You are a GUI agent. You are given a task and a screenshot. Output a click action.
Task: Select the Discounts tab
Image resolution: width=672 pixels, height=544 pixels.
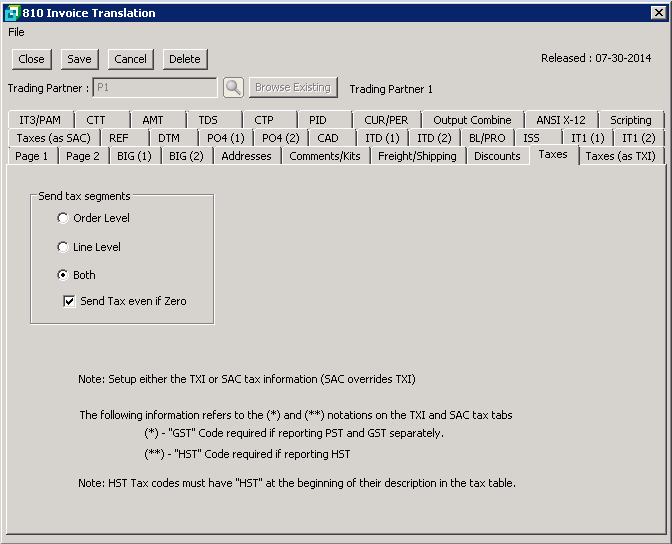[497, 156]
